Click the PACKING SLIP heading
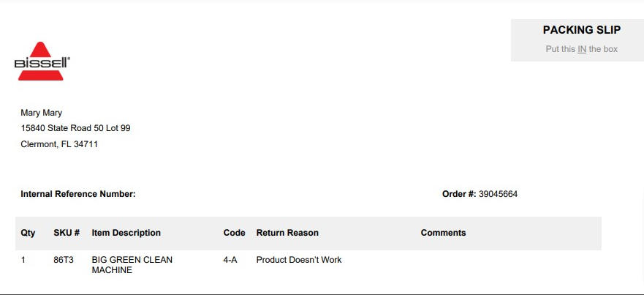Viewport: 644px width, 295px height. pyautogui.click(x=582, y=30)
